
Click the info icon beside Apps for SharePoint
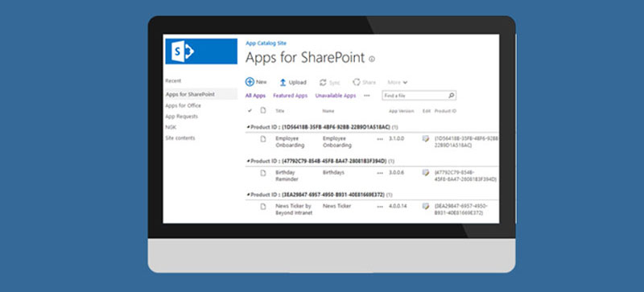pos(372,60)
